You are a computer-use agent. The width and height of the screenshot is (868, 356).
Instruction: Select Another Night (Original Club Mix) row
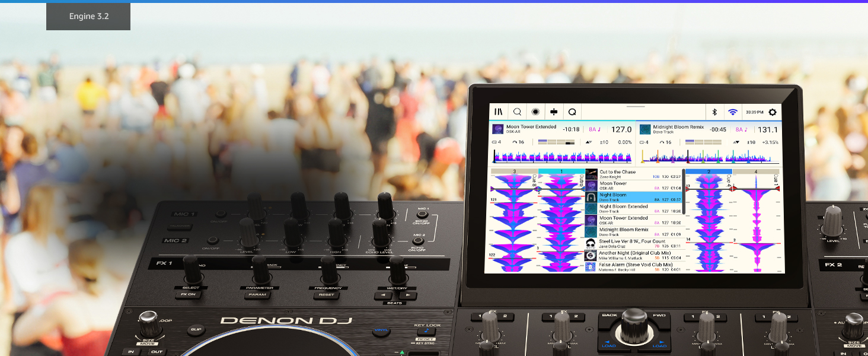coord(634,255)
